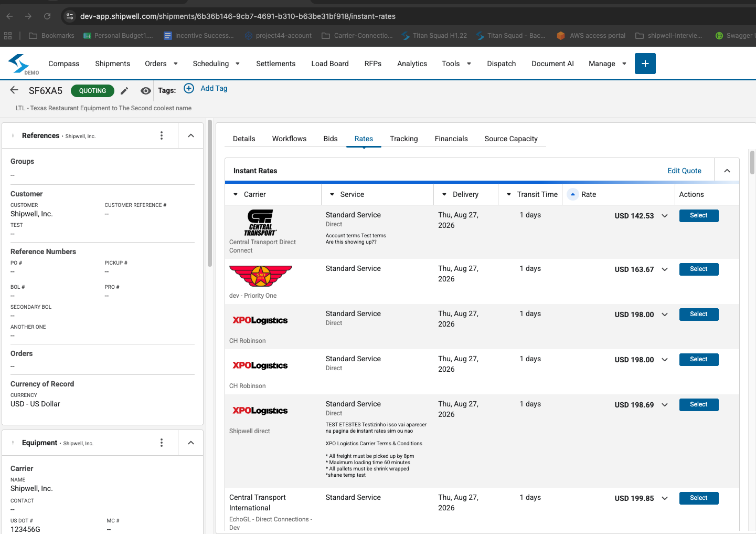756x534 pixels.
Task: Click the Central Transport carrier logo
Action: tap(261, 223)
